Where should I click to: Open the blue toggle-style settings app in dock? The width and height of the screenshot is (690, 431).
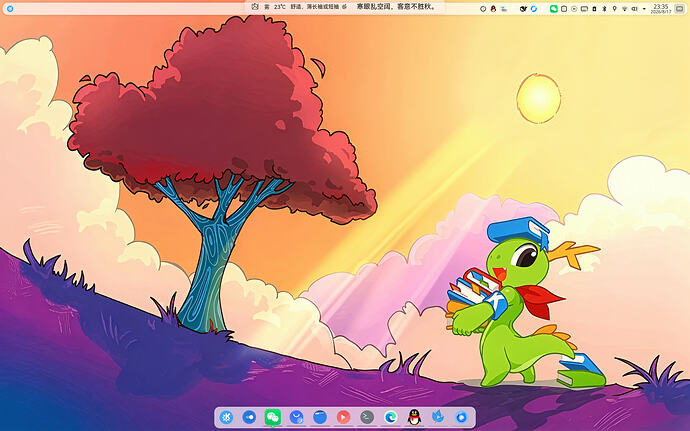pyautogui.click(x=250, y=417)
